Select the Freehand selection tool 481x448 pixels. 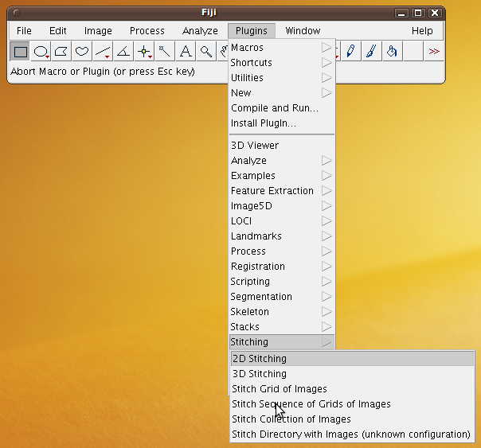tap(82, 51)
